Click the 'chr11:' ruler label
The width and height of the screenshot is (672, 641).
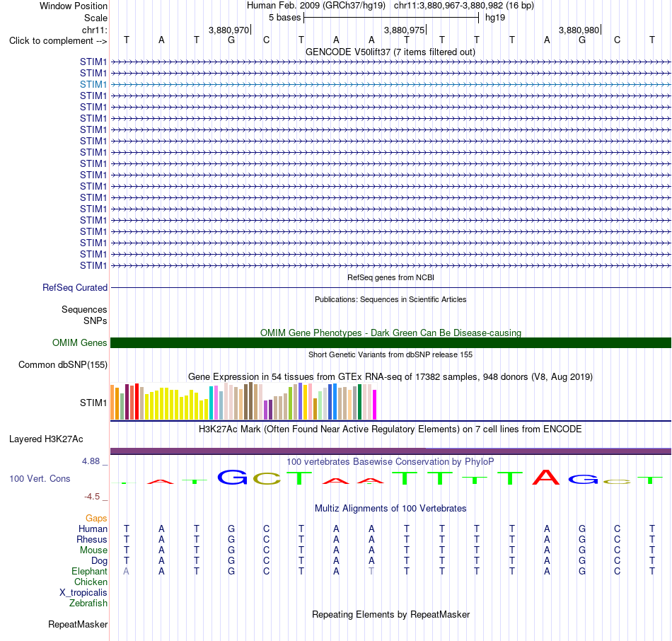pos(94,30)
